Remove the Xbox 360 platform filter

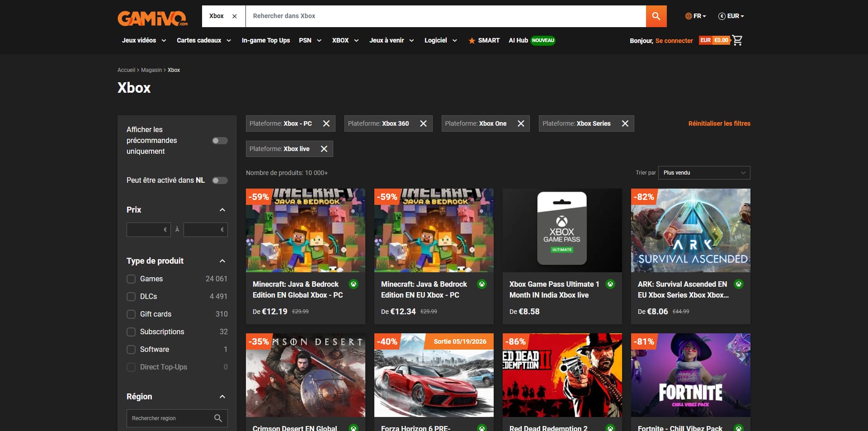(x=423, y=123)
